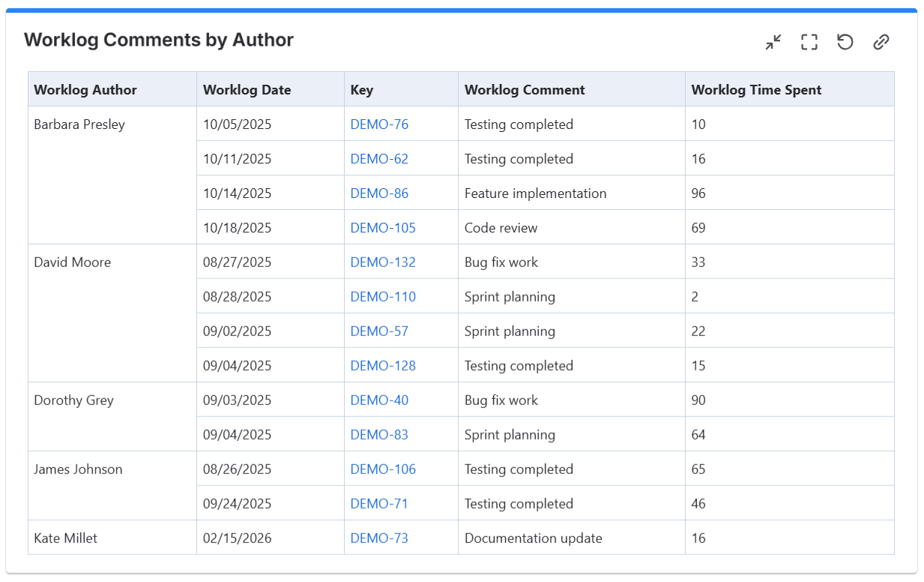Viewport: 924px width, 582px height.
Task: Open issue DEMO-57
Action: (x=380, y=331)
